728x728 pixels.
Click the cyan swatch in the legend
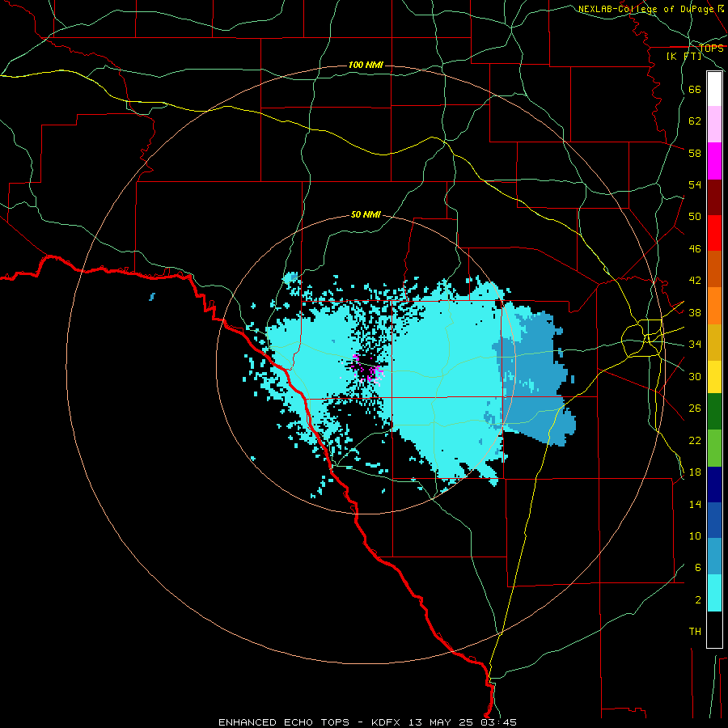click(x=714, y=593)
